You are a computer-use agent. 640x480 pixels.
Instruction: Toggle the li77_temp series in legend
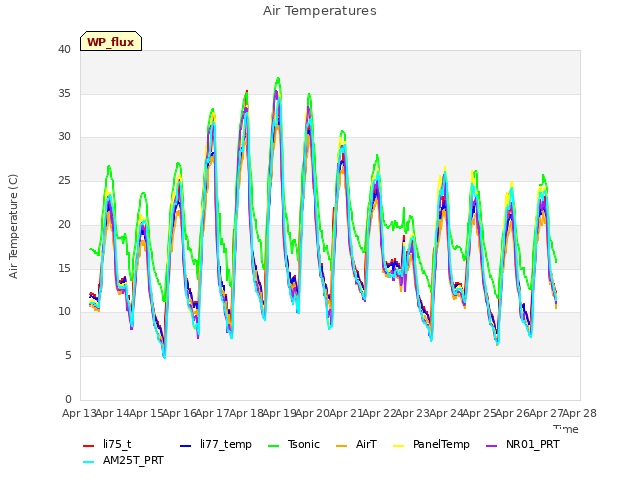tap(216, 444)
